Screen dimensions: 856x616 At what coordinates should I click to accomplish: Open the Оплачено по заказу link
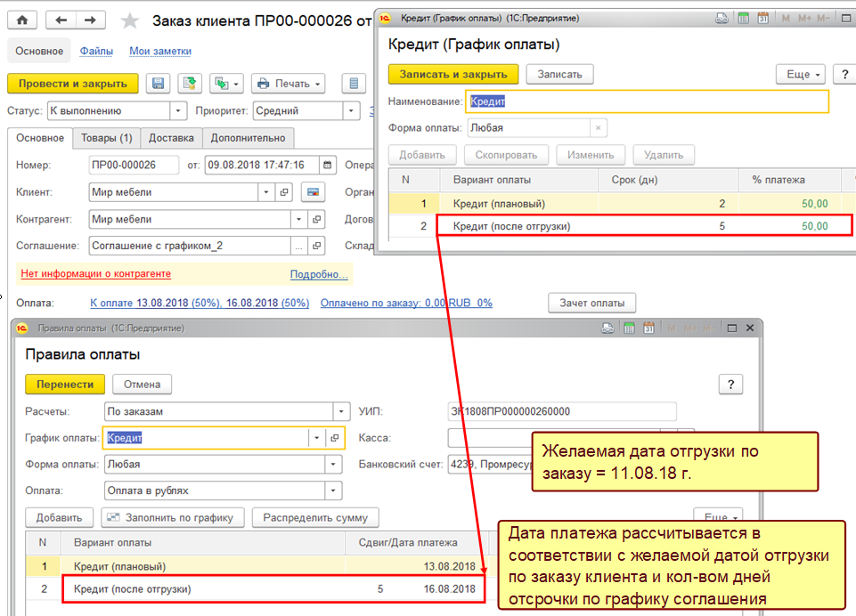(x=406, y=303)
